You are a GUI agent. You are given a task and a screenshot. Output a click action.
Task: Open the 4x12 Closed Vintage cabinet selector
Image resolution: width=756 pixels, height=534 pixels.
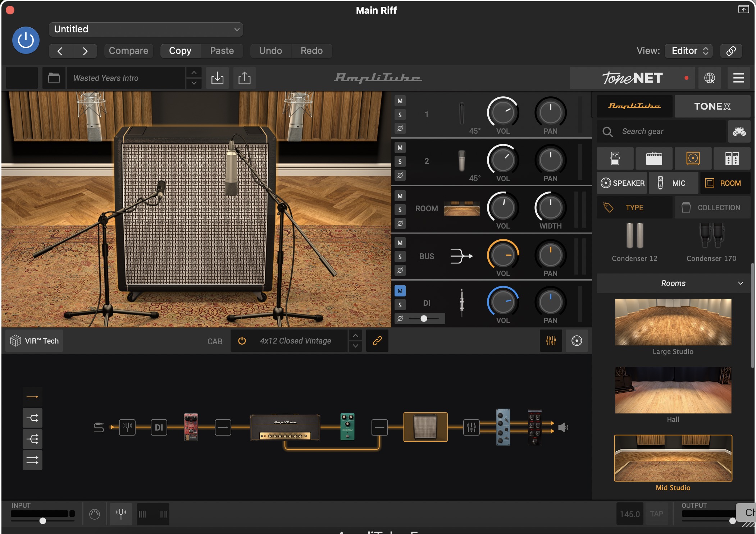tap(296, 341)
